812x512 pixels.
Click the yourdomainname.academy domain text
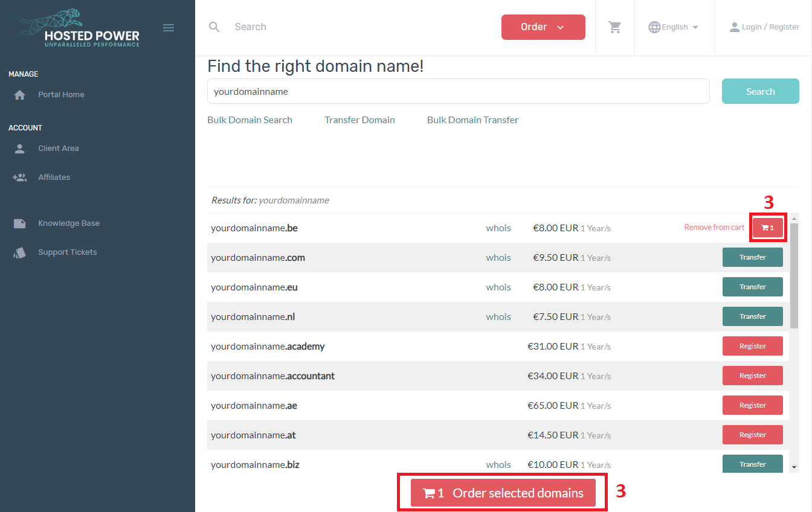tap(268, 347)
